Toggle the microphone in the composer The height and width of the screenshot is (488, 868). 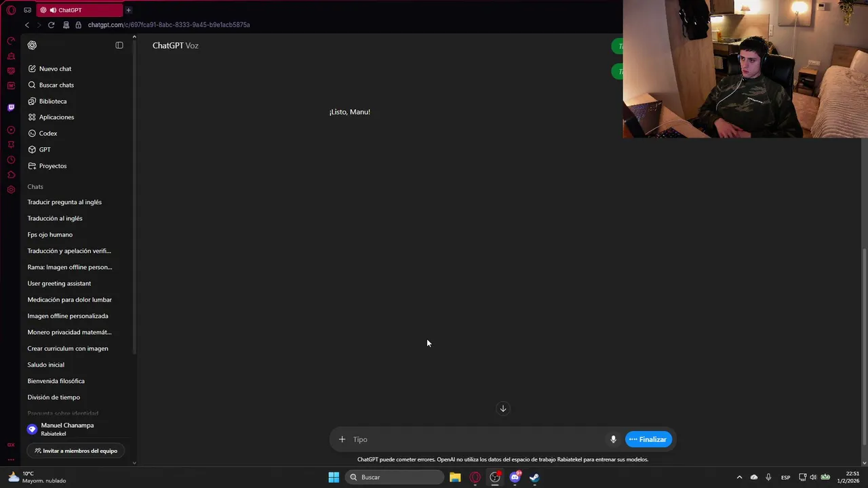[x=613, y=439]
